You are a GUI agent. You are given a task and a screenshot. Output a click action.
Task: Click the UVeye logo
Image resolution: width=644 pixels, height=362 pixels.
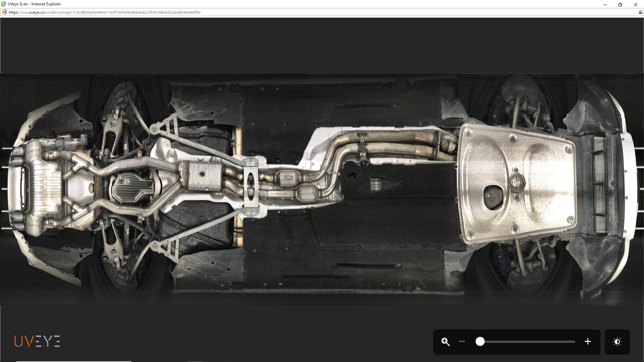(37, 341)
